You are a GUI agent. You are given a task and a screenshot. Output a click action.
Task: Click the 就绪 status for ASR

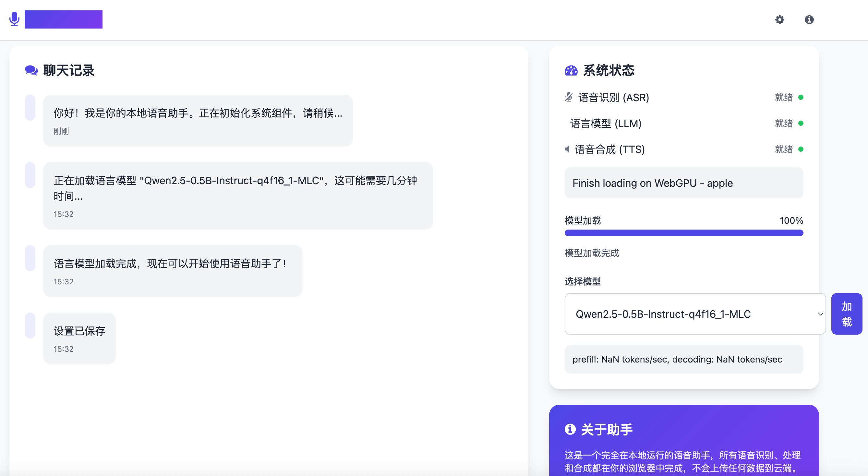(x=784, y=97)
